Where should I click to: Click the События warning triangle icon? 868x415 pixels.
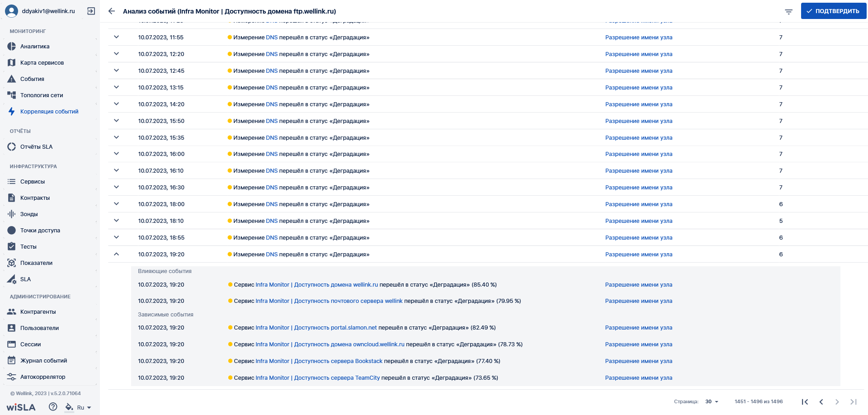[12, 79]
